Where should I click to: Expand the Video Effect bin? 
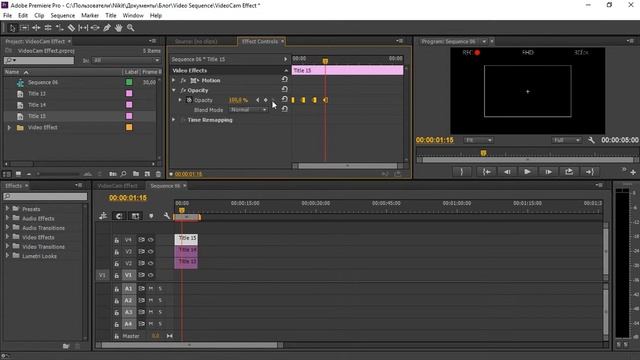[x=9, y=128]
